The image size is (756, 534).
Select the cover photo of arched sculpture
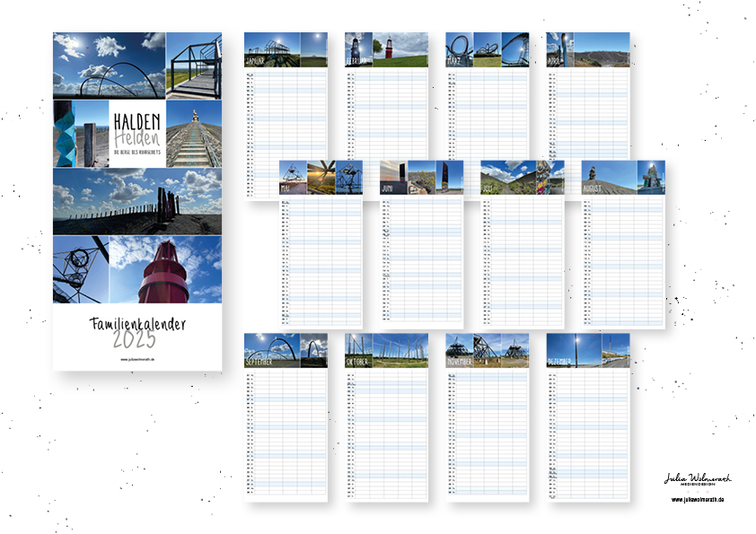coord(109,66)
